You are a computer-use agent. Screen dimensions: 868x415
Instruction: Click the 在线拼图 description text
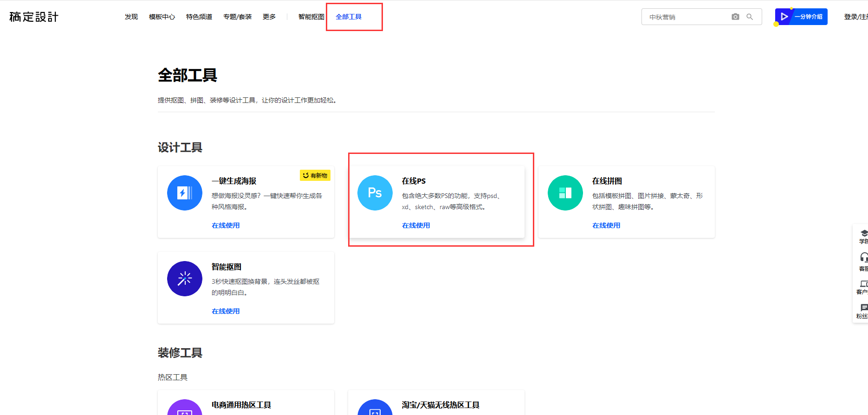[648, 201]
